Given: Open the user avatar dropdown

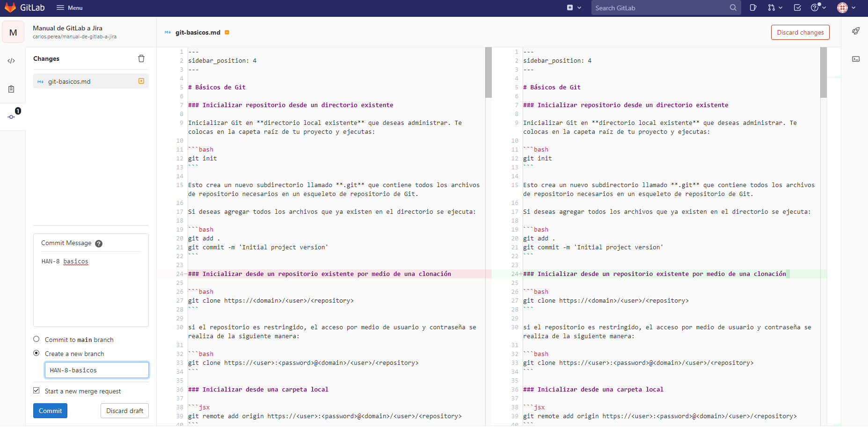Looking at the screenshot, I should (x=846, y=7).
